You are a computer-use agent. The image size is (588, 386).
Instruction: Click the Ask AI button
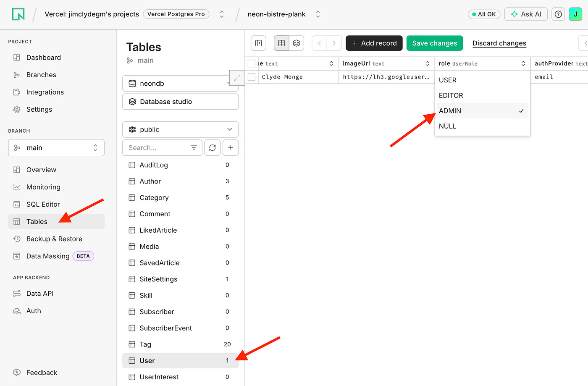coord(526,14)
